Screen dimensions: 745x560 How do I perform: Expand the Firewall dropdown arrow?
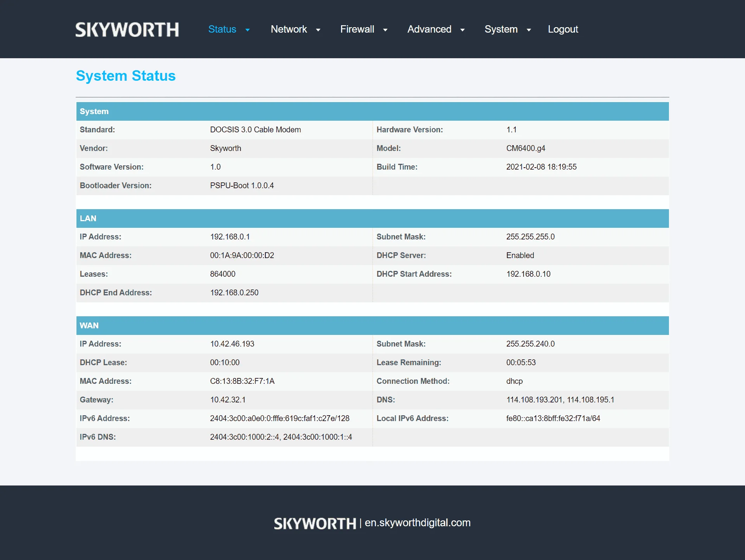coord(385,30)
